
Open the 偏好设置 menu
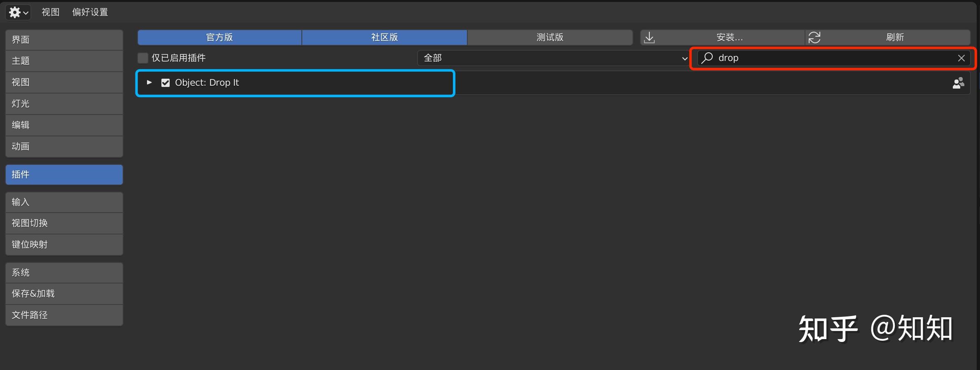point(90,12)
